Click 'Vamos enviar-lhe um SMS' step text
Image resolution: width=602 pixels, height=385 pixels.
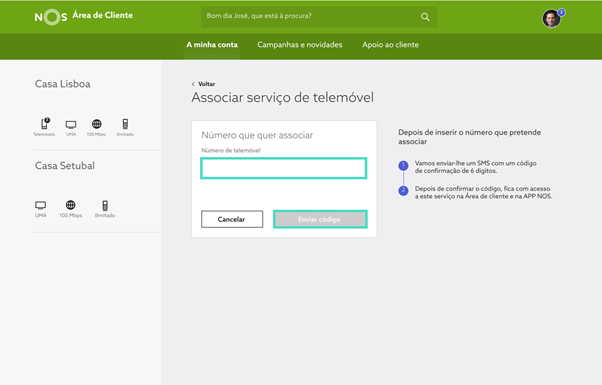coord(475,167)
